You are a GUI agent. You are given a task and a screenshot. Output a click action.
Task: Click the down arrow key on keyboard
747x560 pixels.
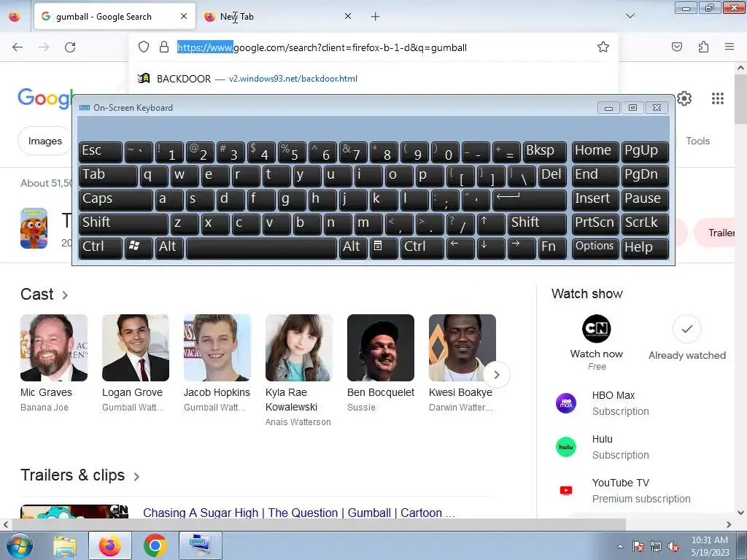(491, 248)
